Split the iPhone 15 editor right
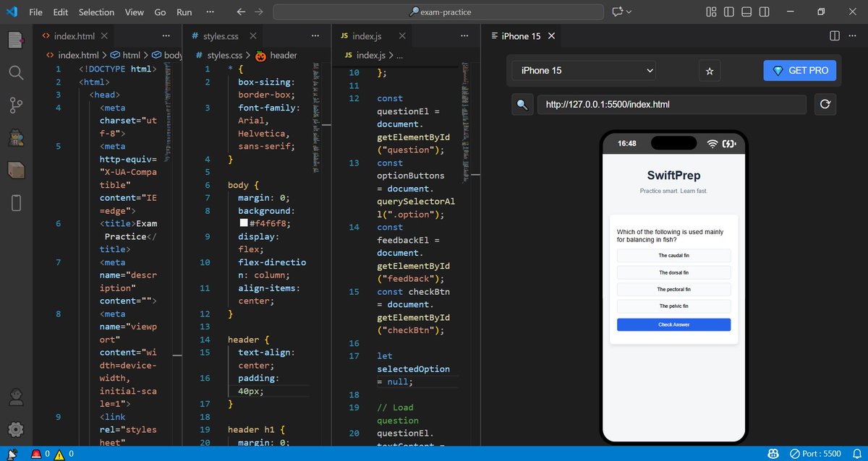The height and width of the screenshot is (461, 868). point(834,36)
